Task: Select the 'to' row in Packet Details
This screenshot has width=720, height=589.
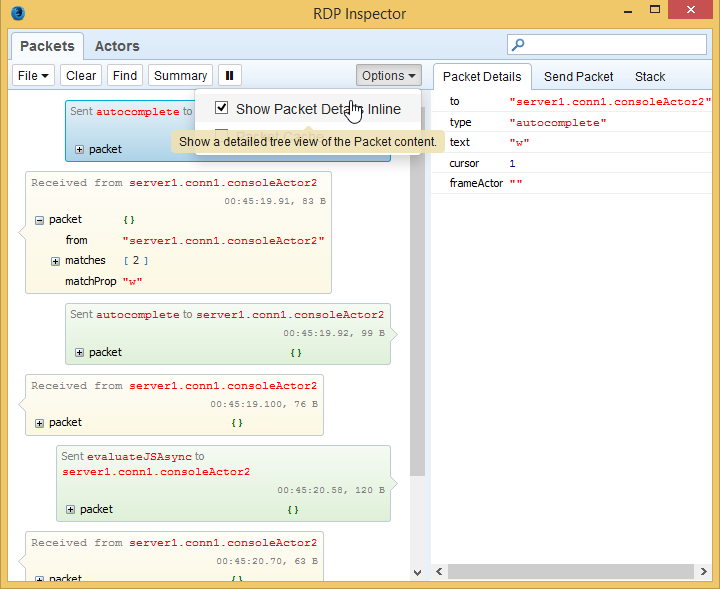Action: pos(572,101)
